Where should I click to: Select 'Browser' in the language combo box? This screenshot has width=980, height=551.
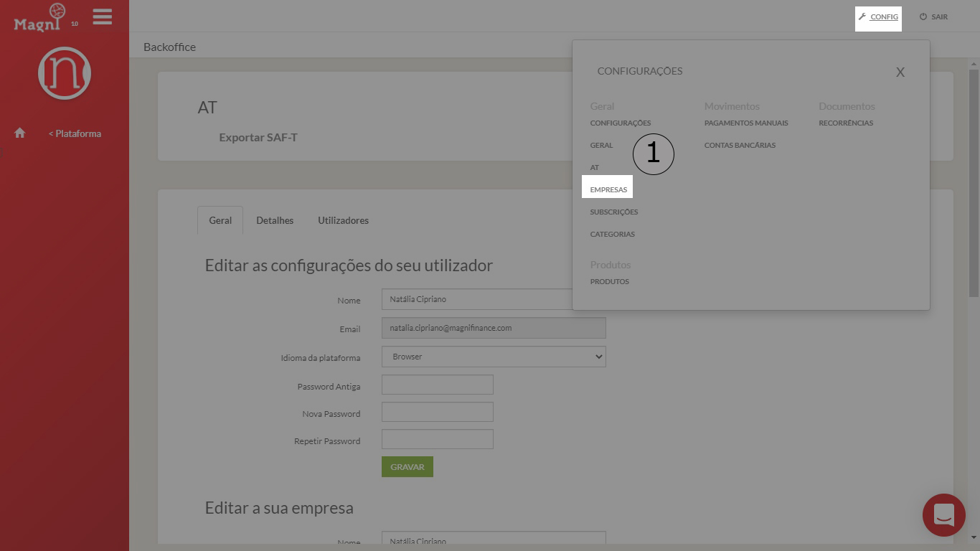coord(494,356)
